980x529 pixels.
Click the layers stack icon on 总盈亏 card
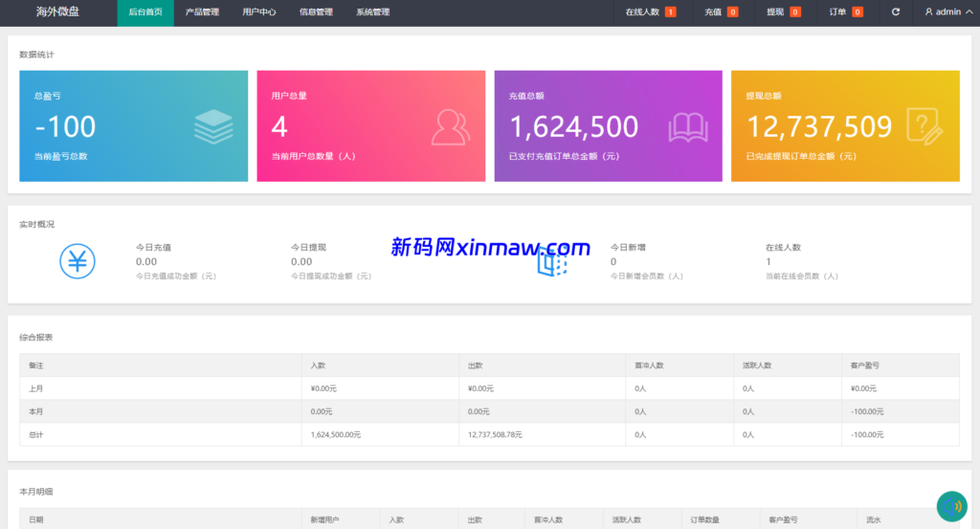point(213,127)
